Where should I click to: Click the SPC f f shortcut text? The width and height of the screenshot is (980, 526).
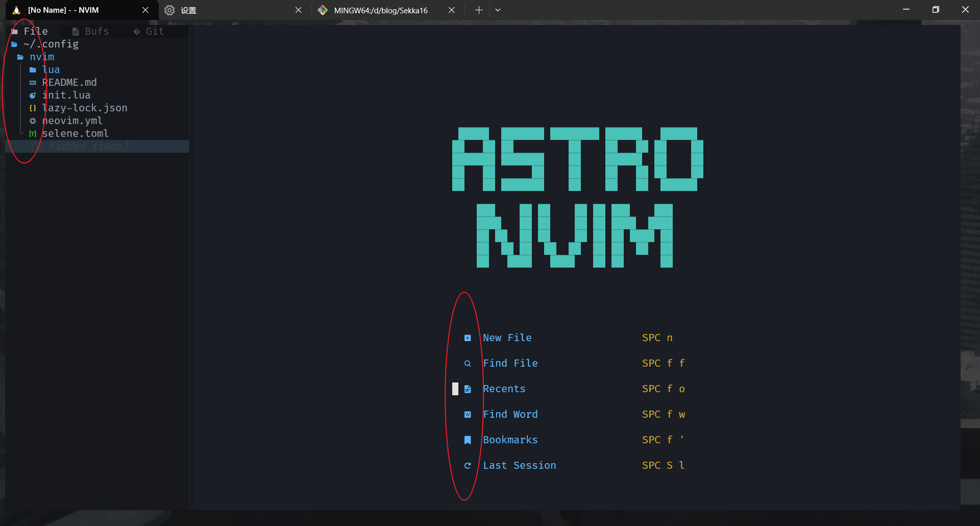click(x=664, y=364)
